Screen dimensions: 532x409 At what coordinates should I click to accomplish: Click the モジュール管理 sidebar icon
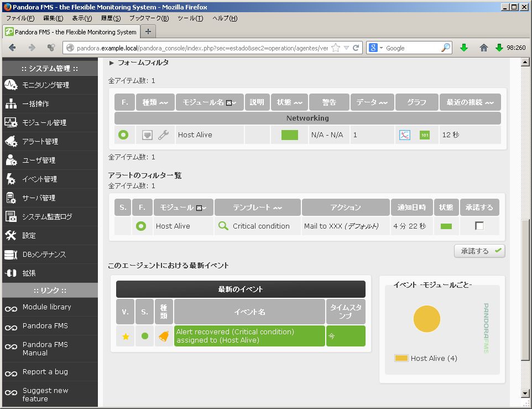click(x=11, y=122)
